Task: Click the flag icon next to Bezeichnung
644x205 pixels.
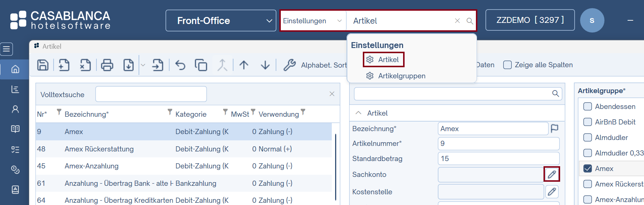Action: 555,128
